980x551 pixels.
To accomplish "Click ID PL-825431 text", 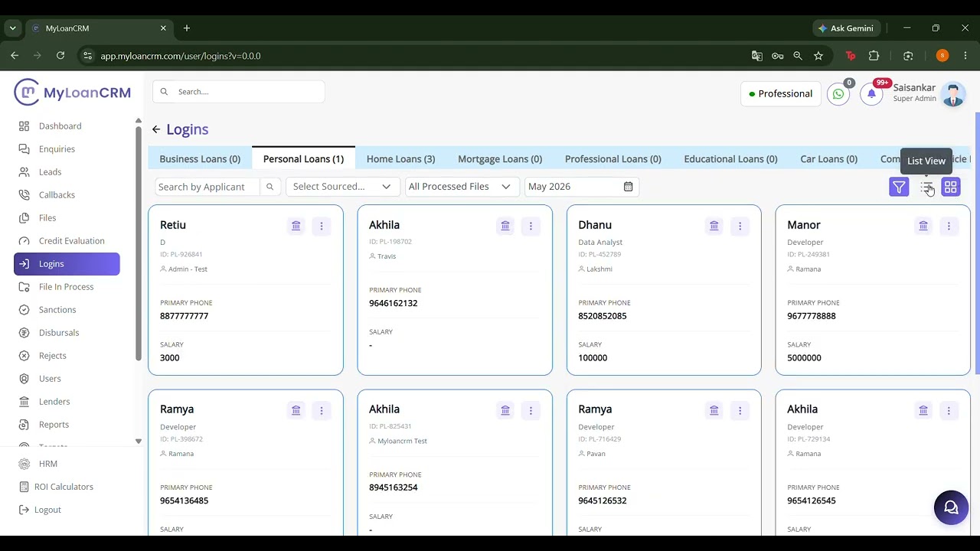I will (x=390, y=426).
